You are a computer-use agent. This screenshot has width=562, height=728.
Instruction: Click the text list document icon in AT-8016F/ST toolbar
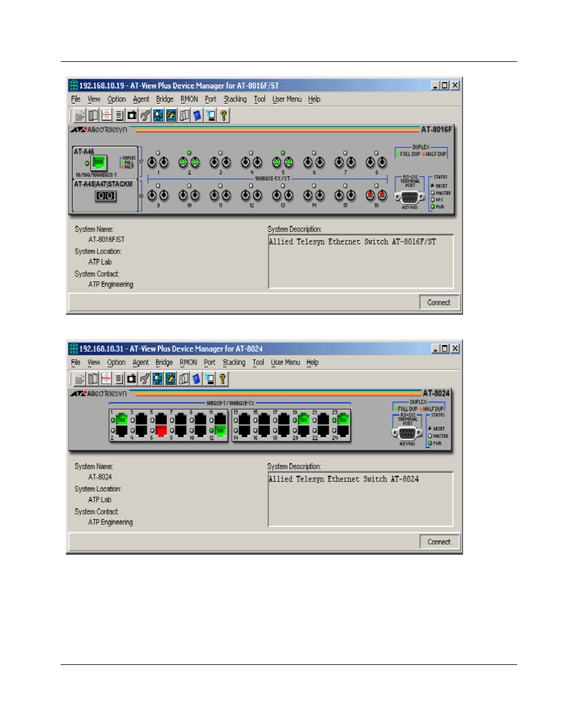pos(119,116)
